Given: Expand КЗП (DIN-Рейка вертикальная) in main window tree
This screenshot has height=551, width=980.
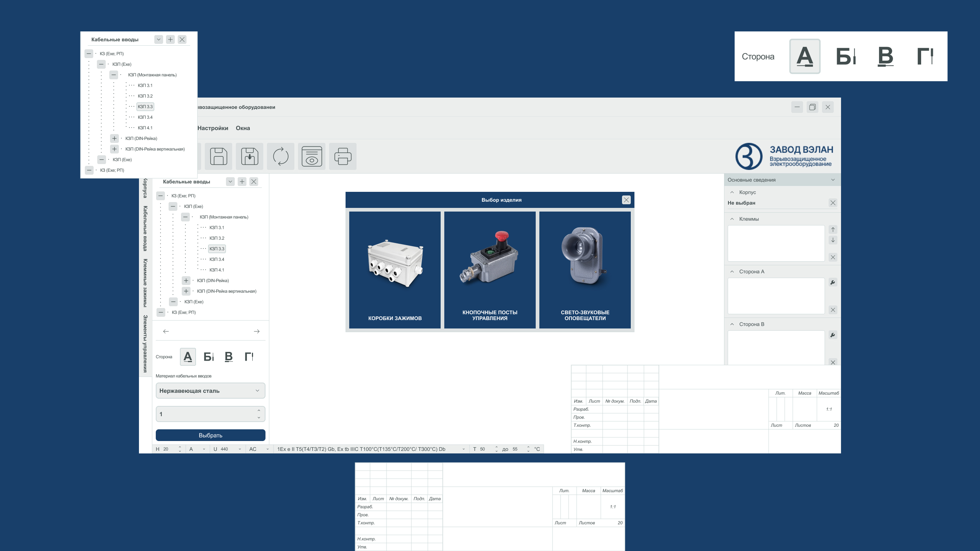Looking at the screenshot, I should pyautogui.click(x=186, y=291).
